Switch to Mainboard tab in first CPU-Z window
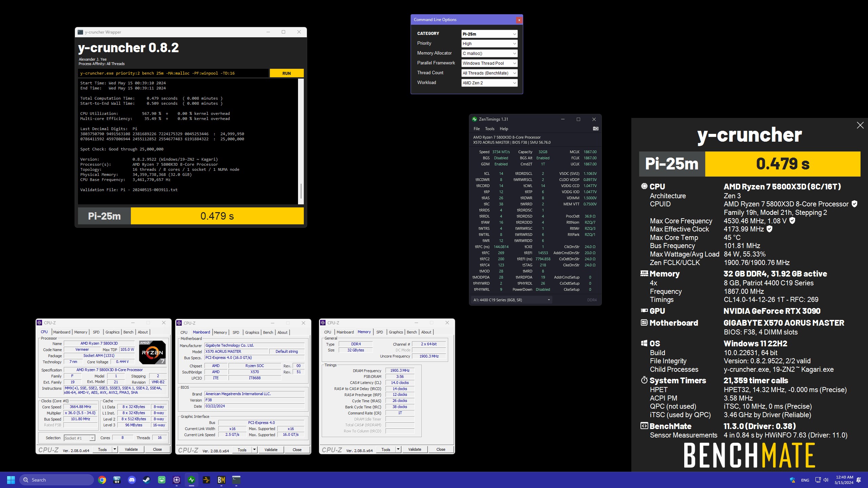The height and width of the screenshot is (488, 868). pos(62,332)
